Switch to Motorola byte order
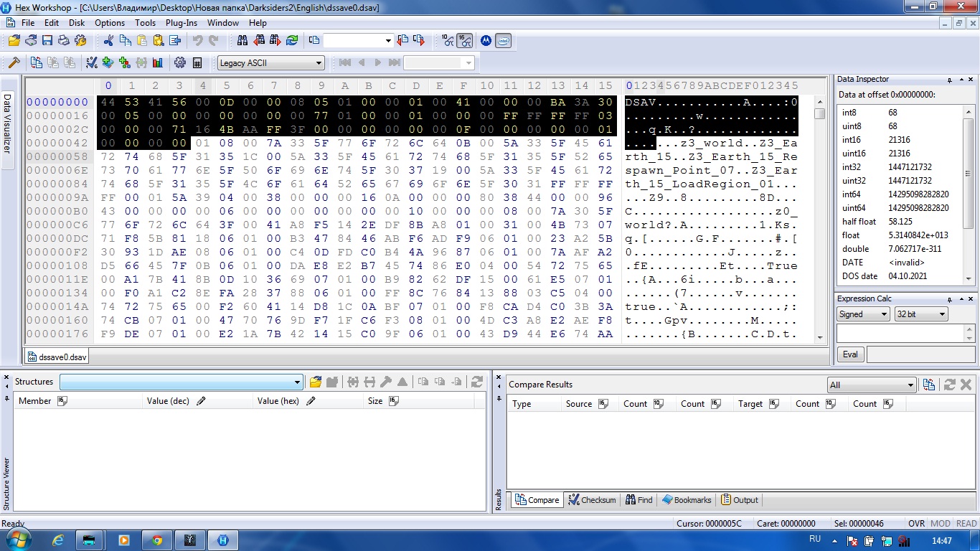Screen dimensions: 980x551 coord(486,41)
